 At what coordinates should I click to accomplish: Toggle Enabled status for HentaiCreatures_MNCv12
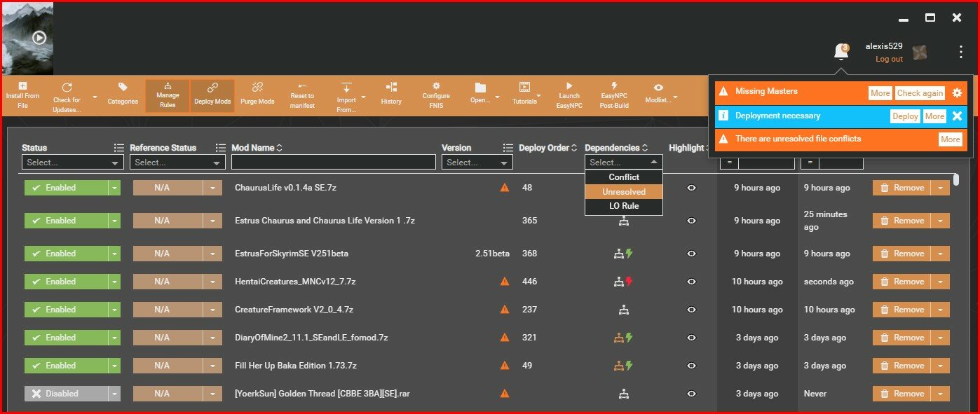click(66, 282)
